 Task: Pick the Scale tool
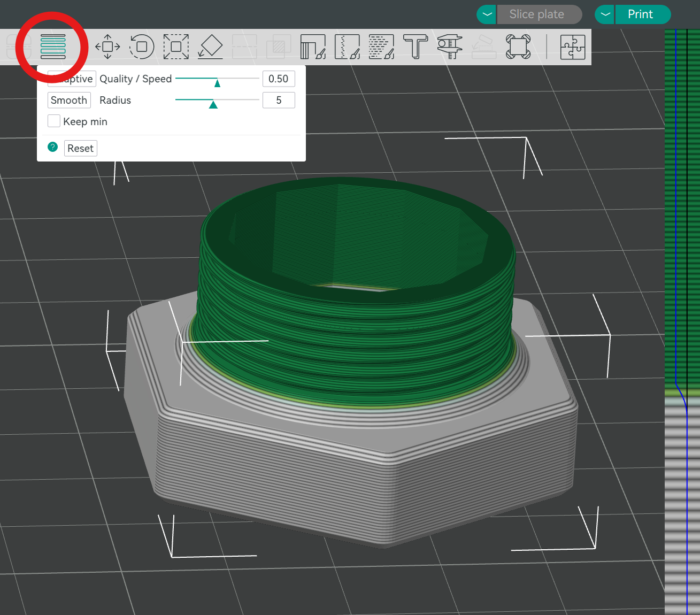coord(176,47)
